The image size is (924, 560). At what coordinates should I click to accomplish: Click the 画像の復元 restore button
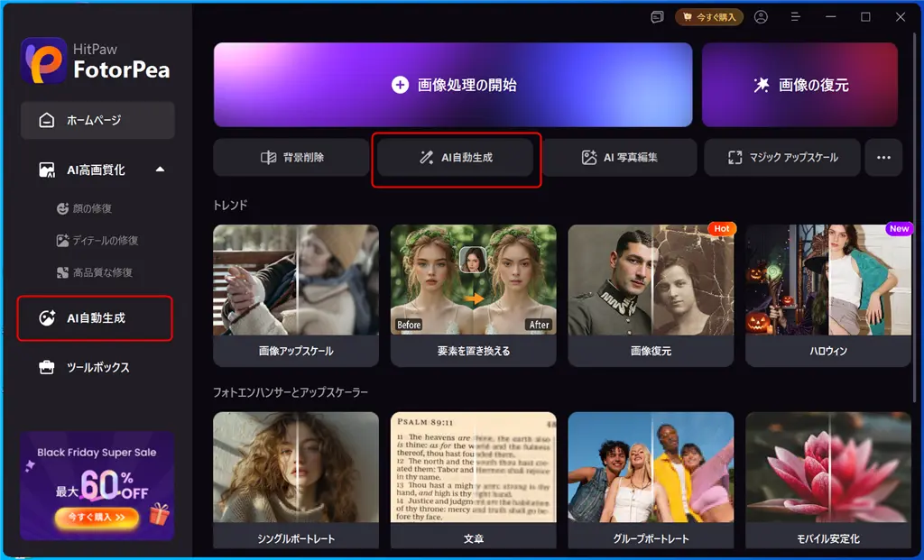(799, 85)
